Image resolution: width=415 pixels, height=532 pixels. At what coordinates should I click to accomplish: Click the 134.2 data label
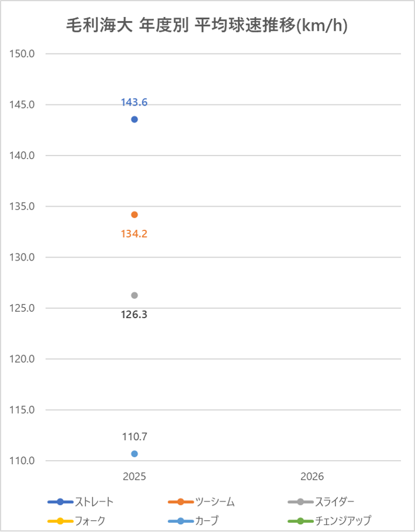[x=134, y=234]
